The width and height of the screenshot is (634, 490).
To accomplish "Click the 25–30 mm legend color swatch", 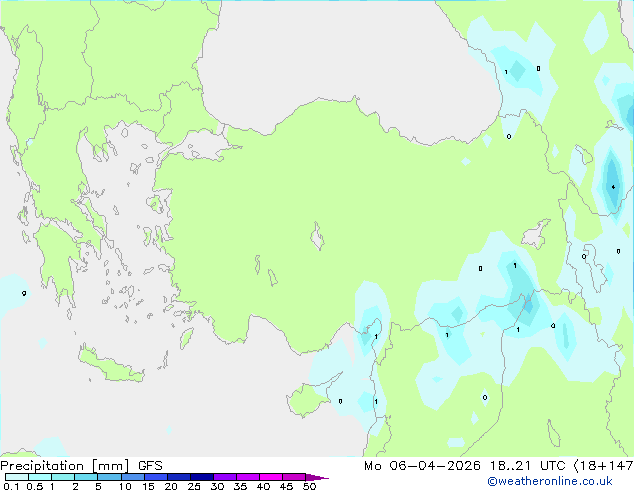I will pyautogui.click(x=201, y=477).
